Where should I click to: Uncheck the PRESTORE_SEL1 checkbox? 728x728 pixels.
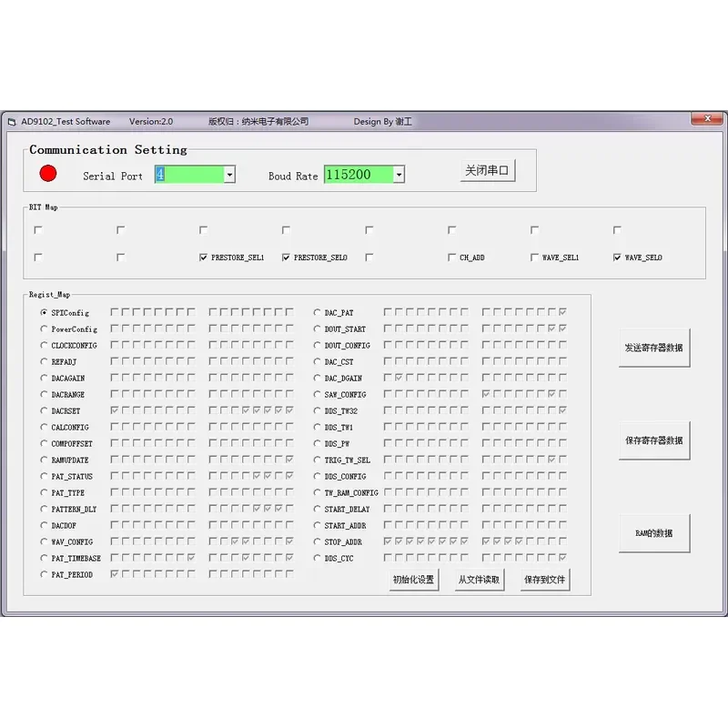point(203,258)
